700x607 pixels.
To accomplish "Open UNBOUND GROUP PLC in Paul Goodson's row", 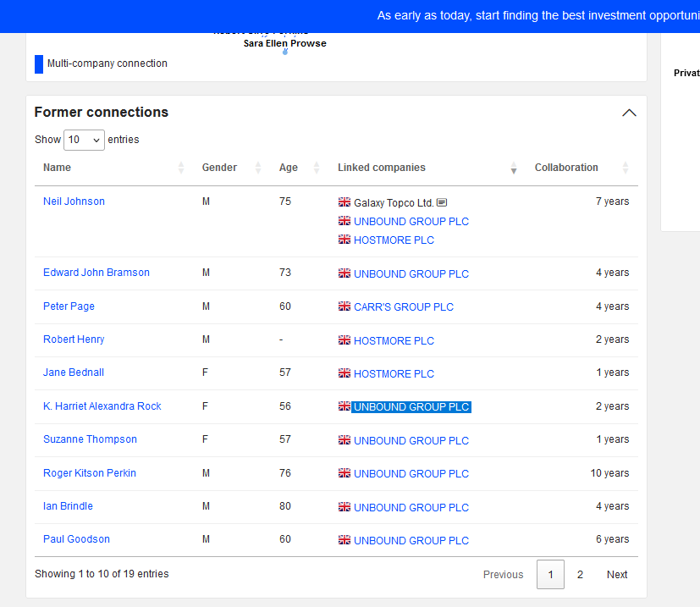I will click(411, 541).
